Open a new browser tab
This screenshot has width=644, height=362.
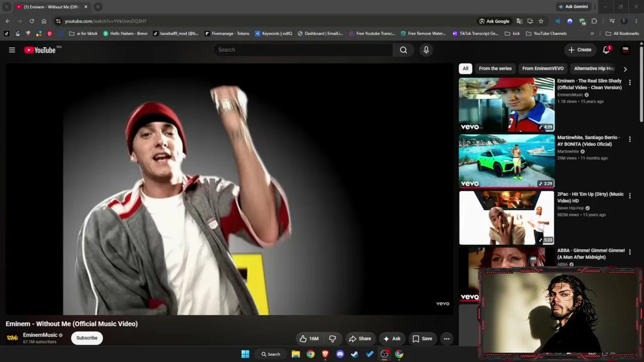coord(98,7)
